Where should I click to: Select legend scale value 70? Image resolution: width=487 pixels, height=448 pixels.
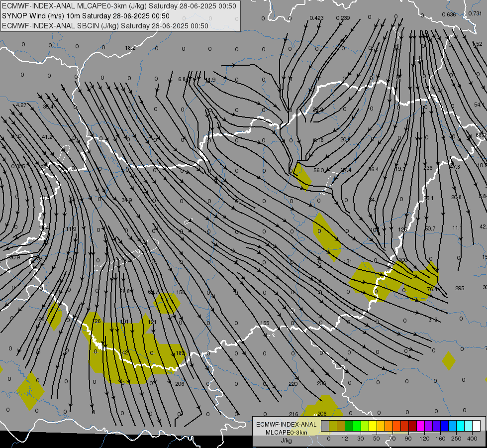[392, 439]
